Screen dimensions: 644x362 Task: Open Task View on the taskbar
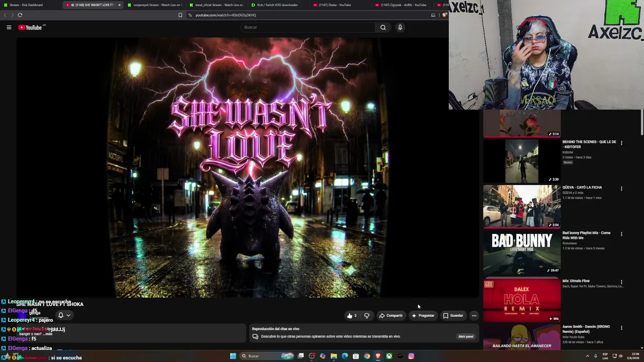(301, 356)
